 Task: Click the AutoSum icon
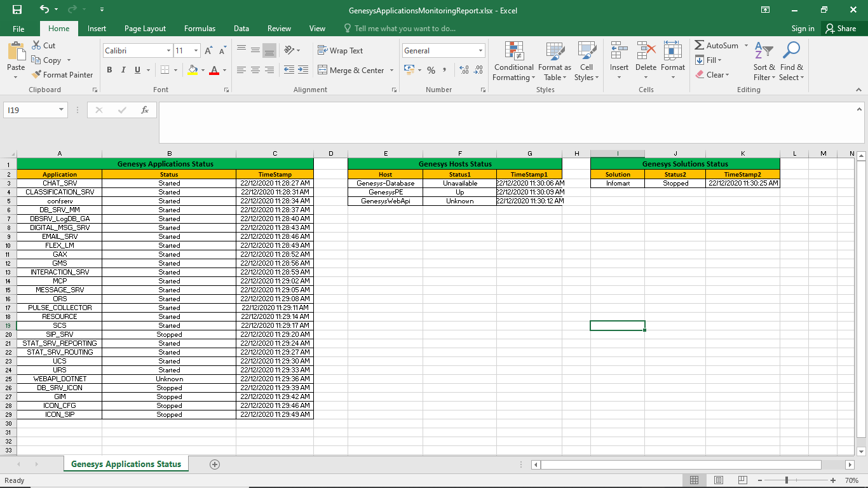(700, 46)
